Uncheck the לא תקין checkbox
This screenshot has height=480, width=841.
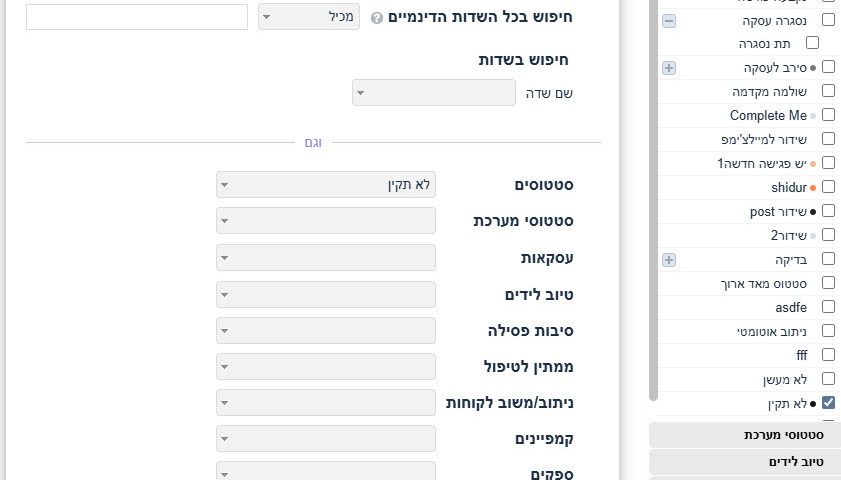(x=828, y=402)
